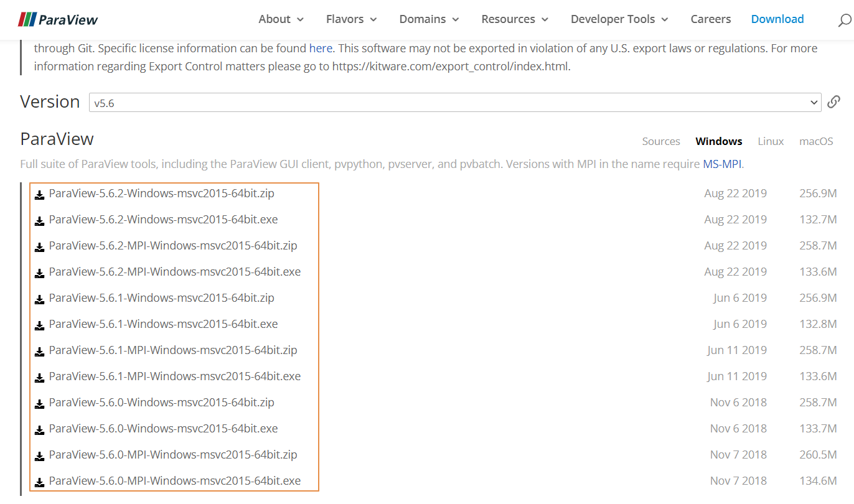Viewport: 854px width, 504px height.
Task: Expand the About menu
Action: (281, 19)
